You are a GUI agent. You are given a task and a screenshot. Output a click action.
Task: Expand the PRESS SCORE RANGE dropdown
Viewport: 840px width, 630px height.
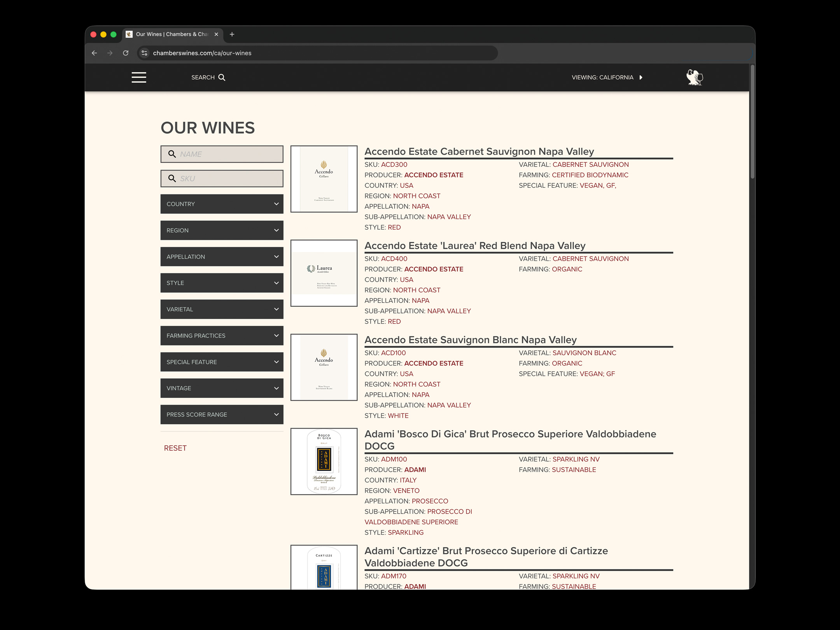coord(222,415)
